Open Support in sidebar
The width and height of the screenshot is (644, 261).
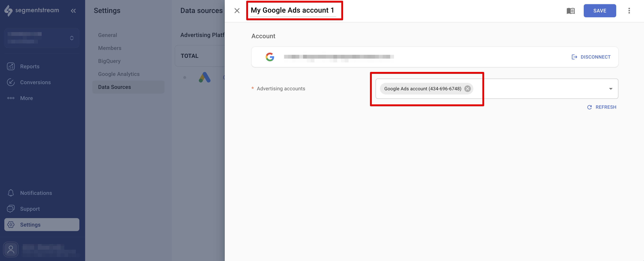click(30, 209)
